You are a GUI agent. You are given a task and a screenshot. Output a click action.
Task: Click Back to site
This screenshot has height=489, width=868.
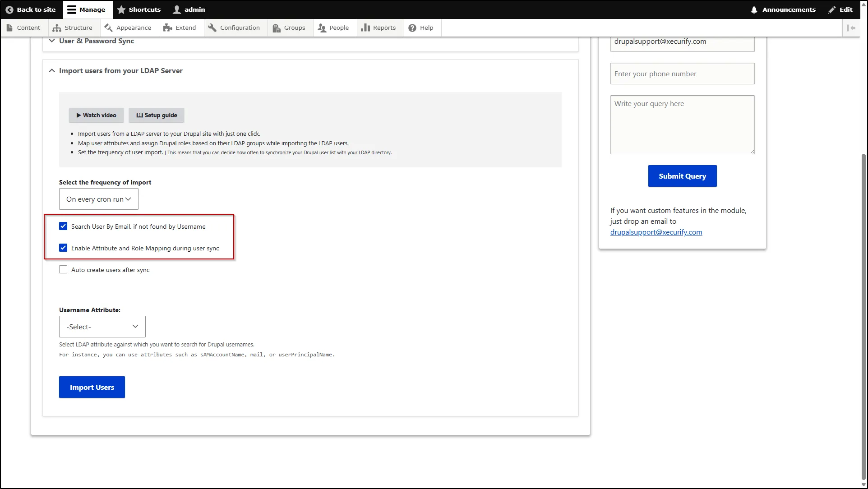pos(30,9)
